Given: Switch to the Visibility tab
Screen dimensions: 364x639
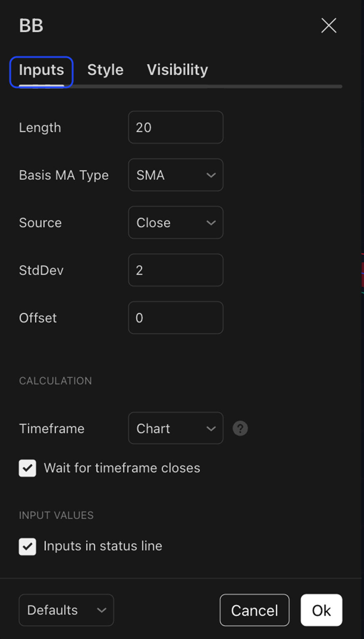Looking at the screenshot, I should tap(177, 69).
